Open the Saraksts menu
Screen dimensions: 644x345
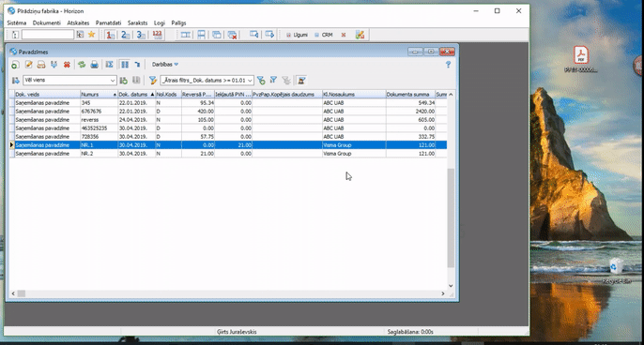click(x=137, y=23)
